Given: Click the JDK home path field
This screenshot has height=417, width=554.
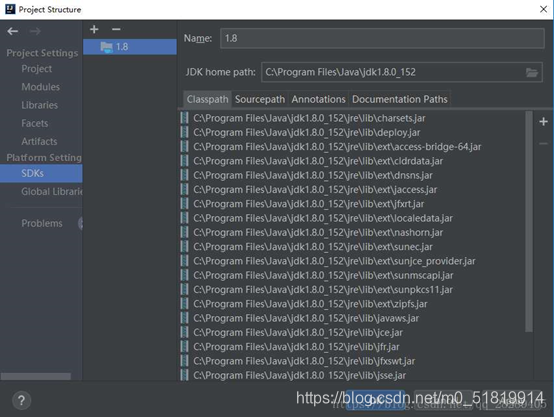Looking at the screenshot, I should click(401, 72).
